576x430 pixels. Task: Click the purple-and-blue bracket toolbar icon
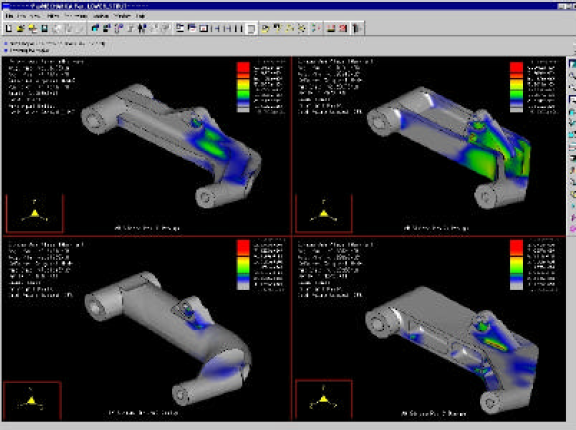pyautogui.click(x=119, y=28)
